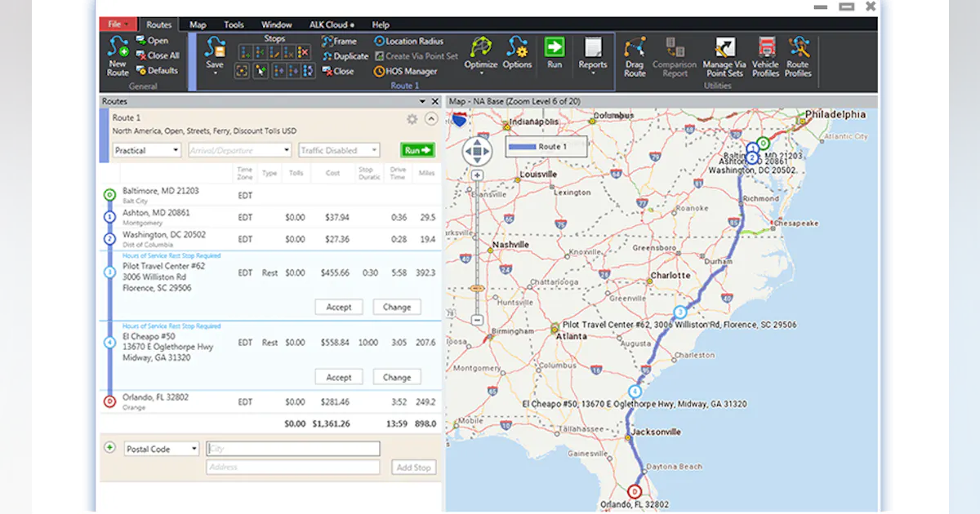Click the City input field
This screenshot has width=980, height=514.
coord(293,449)
